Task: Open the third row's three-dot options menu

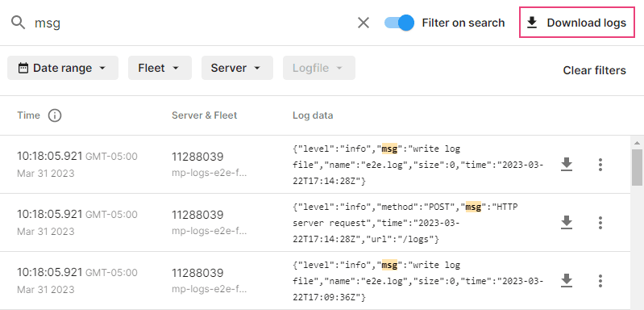Action: coord(600,281)
